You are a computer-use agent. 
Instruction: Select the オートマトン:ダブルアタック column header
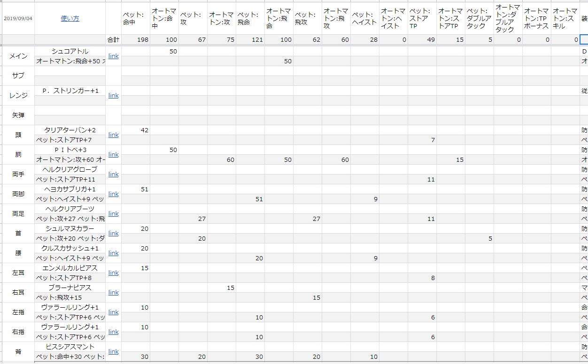click(x=508, y=19)
